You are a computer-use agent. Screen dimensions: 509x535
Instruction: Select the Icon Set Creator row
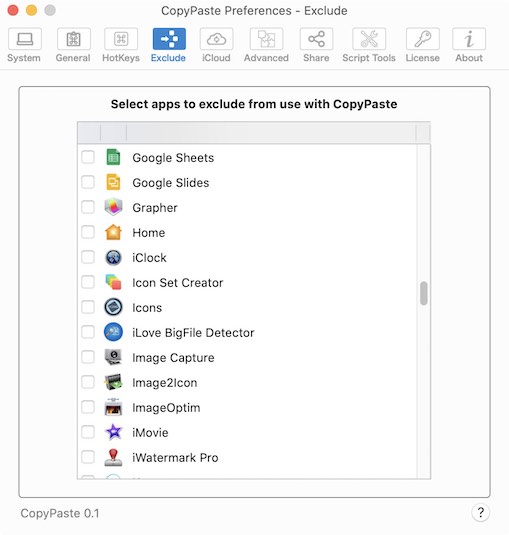click(247, 283)
